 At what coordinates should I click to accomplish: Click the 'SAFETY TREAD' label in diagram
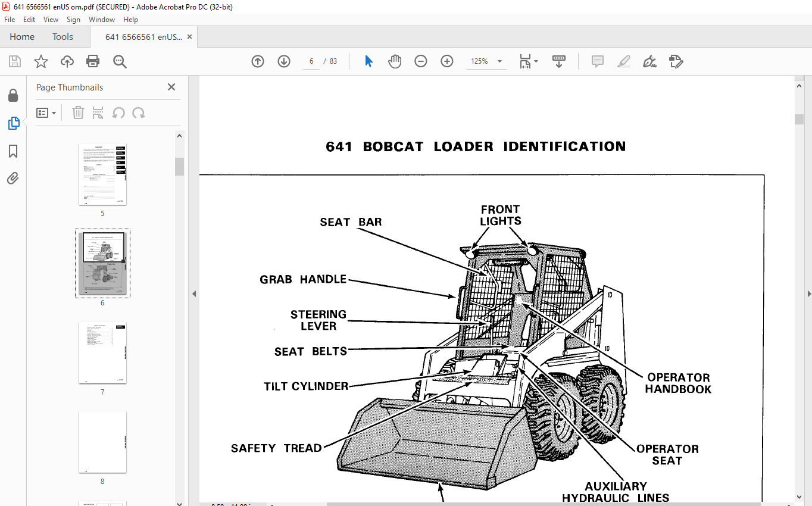point(276,448)
